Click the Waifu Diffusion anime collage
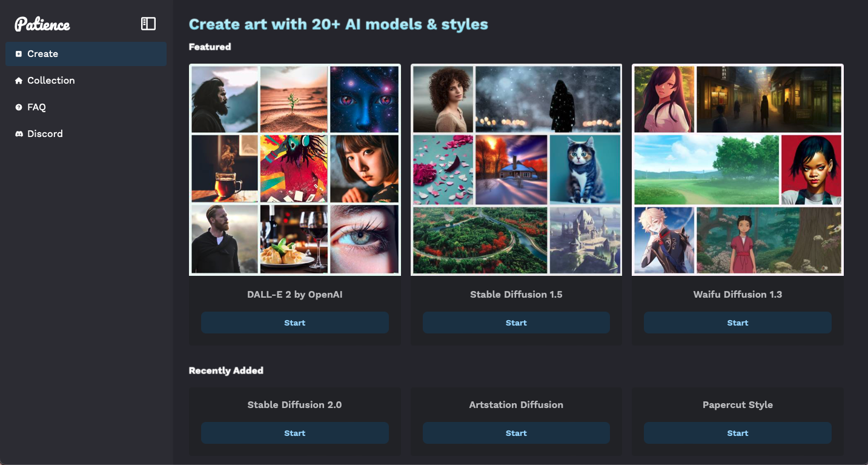 [x=737, y=170]
